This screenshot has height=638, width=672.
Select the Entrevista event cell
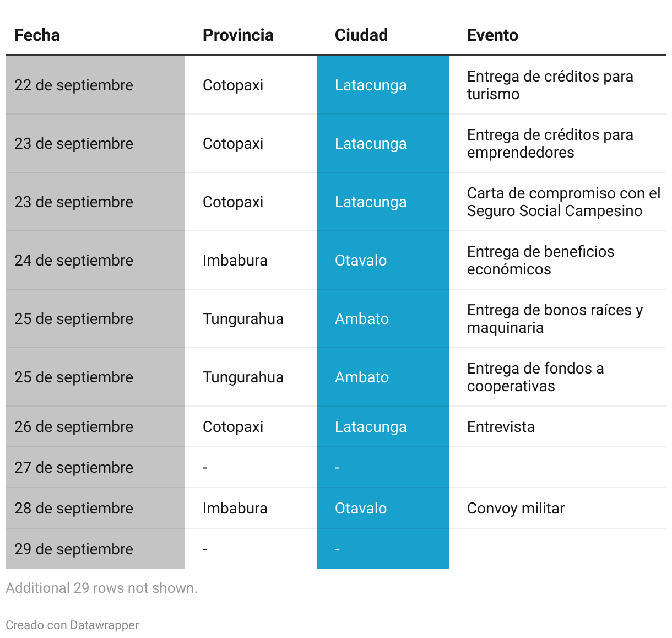[x=558, y=427]
